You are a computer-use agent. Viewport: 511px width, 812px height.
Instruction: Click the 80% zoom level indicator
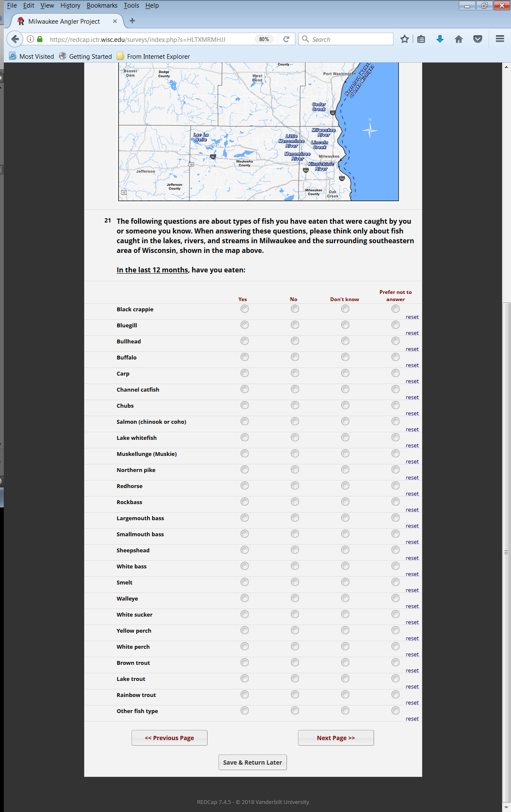(264, 39)
